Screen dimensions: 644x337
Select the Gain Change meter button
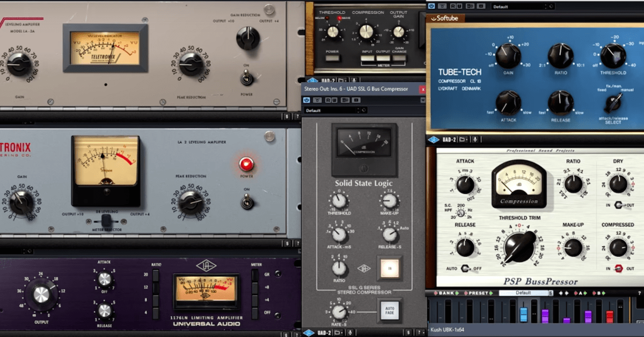coord(399,58)
